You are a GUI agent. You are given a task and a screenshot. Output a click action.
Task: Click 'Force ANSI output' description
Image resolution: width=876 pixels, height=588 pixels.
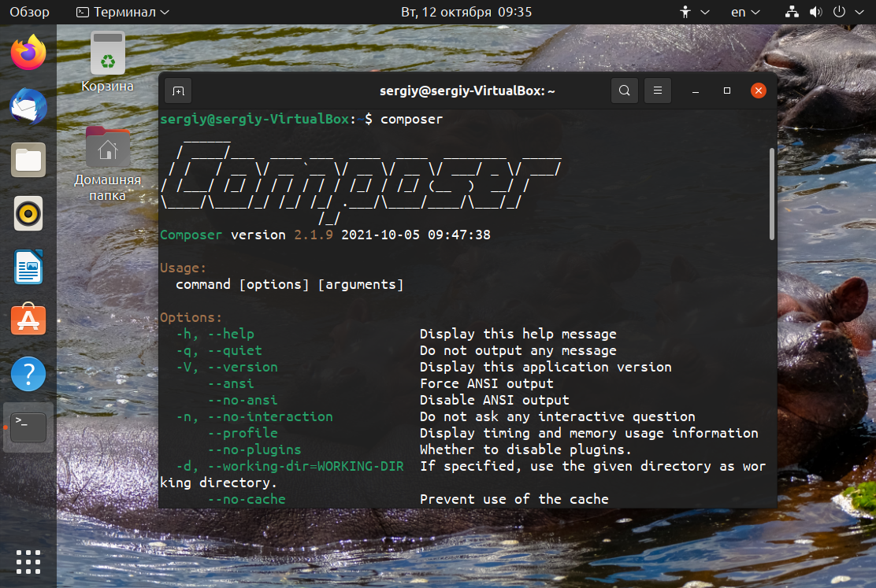click(x=487, y=383)
